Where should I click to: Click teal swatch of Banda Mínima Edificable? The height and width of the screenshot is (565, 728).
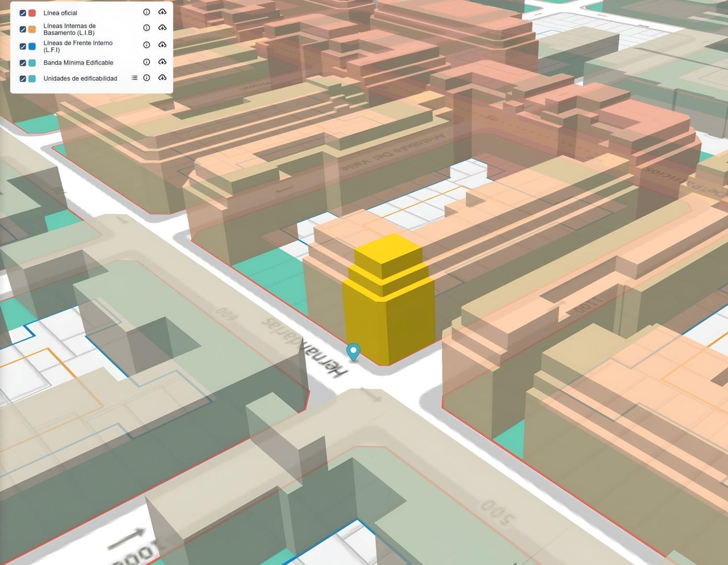32,63
